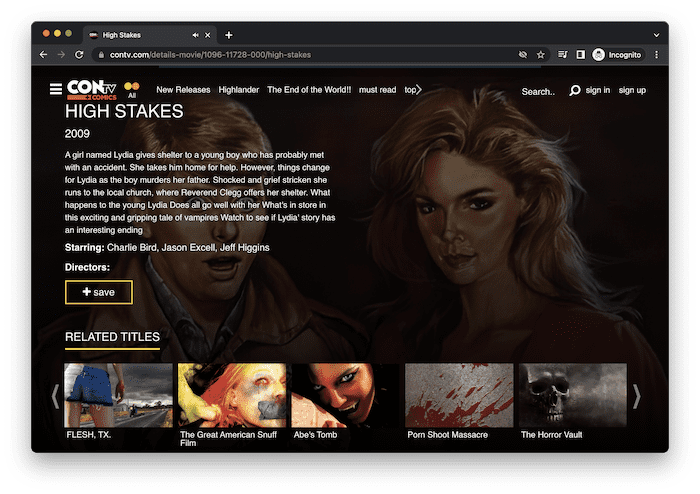Open the Porn Shoot Massacre thumbnail
700x494 pixels.
coord(459,395)
